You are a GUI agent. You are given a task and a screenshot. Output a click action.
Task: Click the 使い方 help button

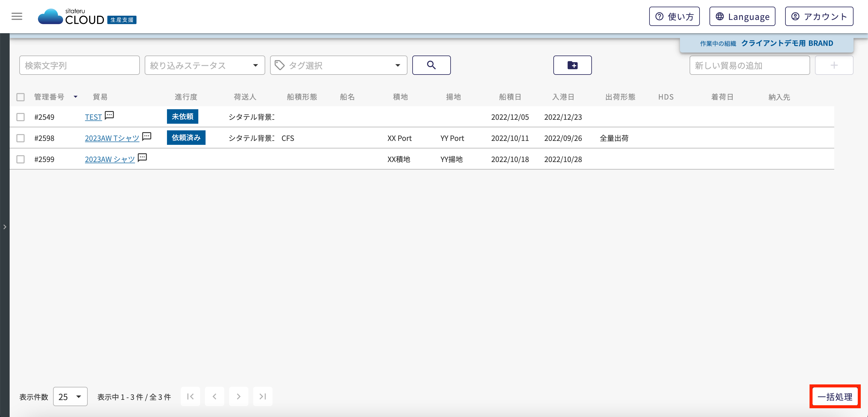[674, 16]
